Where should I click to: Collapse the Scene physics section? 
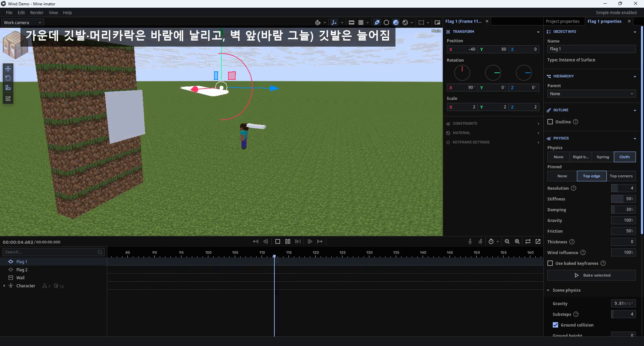tap(548, 290)
